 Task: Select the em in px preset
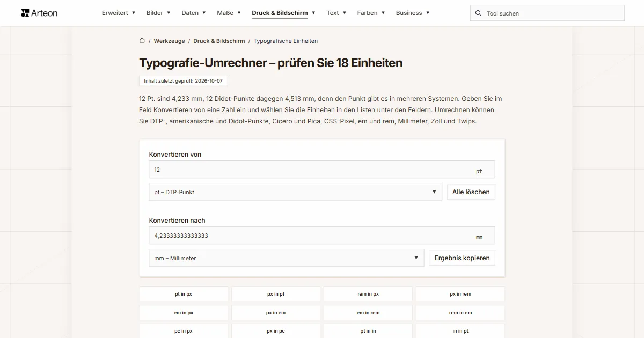pyautogui.click(x=184, y=313)
